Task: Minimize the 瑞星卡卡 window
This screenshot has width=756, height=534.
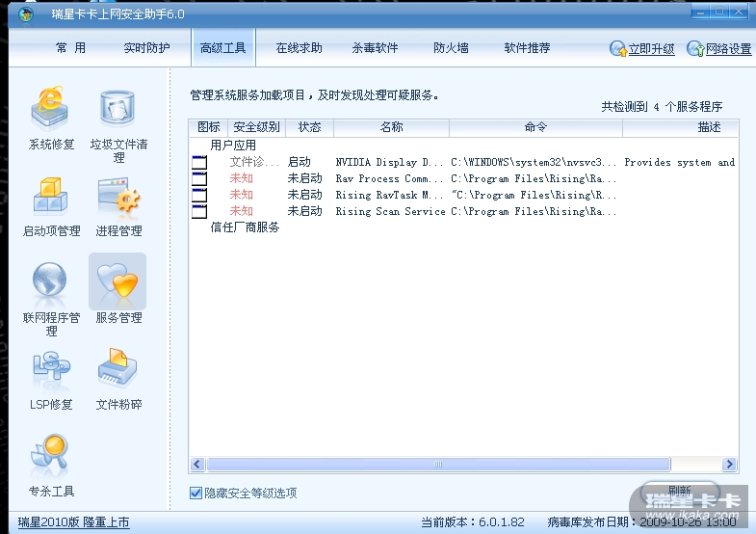Action: 700,12
